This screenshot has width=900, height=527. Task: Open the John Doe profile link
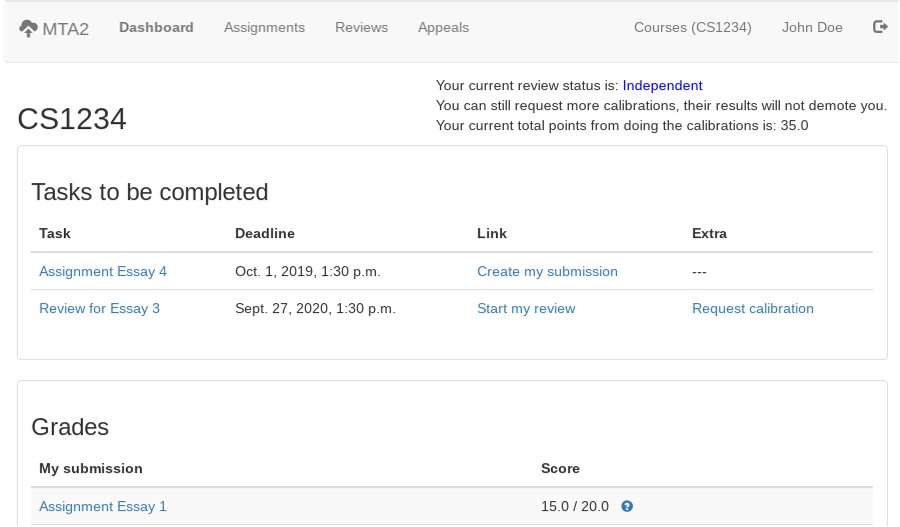coord(812,27)
